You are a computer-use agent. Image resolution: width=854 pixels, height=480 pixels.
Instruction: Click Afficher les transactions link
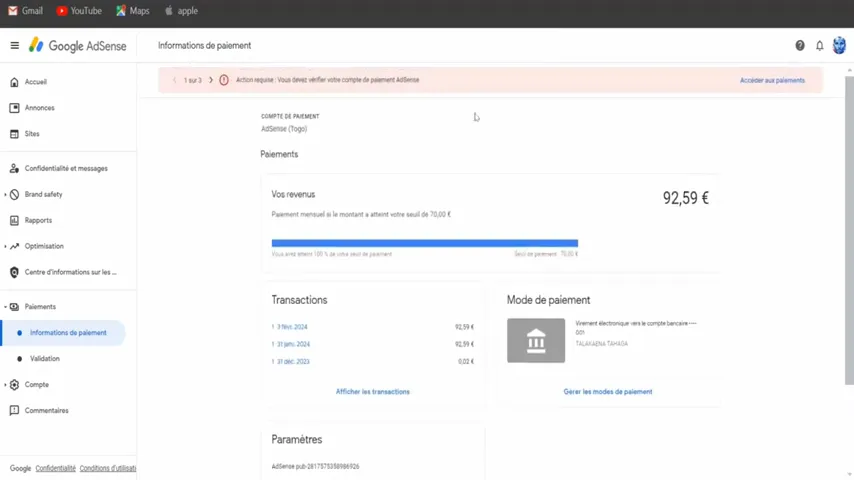click(373, 392)
